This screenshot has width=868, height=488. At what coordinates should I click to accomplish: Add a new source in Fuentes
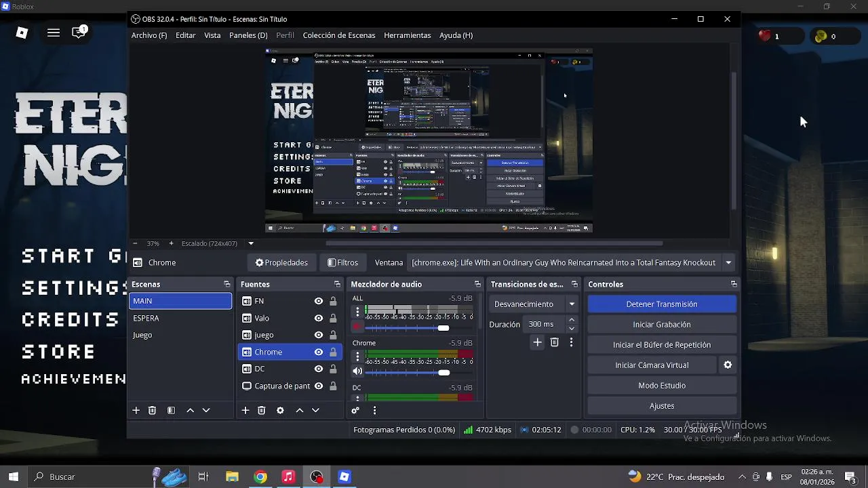pyautogui.click(x=245, y=410)
